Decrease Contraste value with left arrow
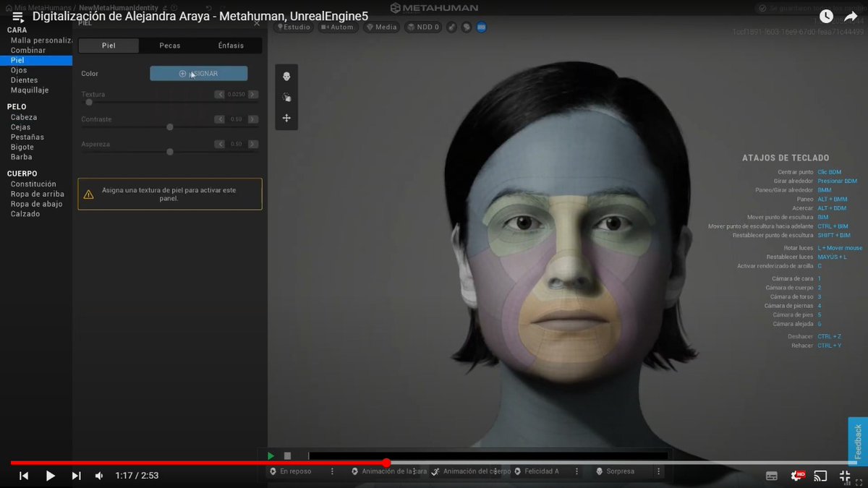The height and width of the screenshot is (488, 868). click(220, 119)
